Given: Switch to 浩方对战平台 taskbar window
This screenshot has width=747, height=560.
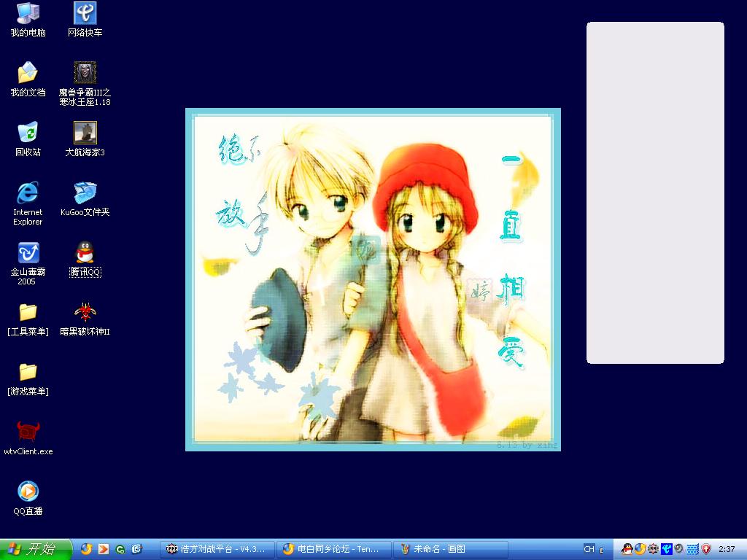Looking at the screenshot, I should (217, 549).
